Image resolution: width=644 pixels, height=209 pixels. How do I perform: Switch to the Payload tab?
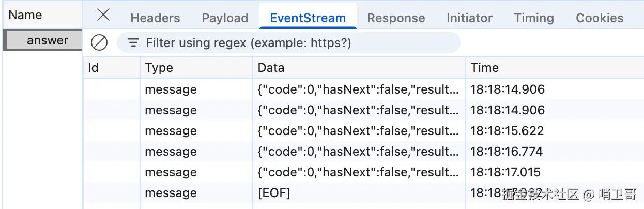(x=225, y=18)
